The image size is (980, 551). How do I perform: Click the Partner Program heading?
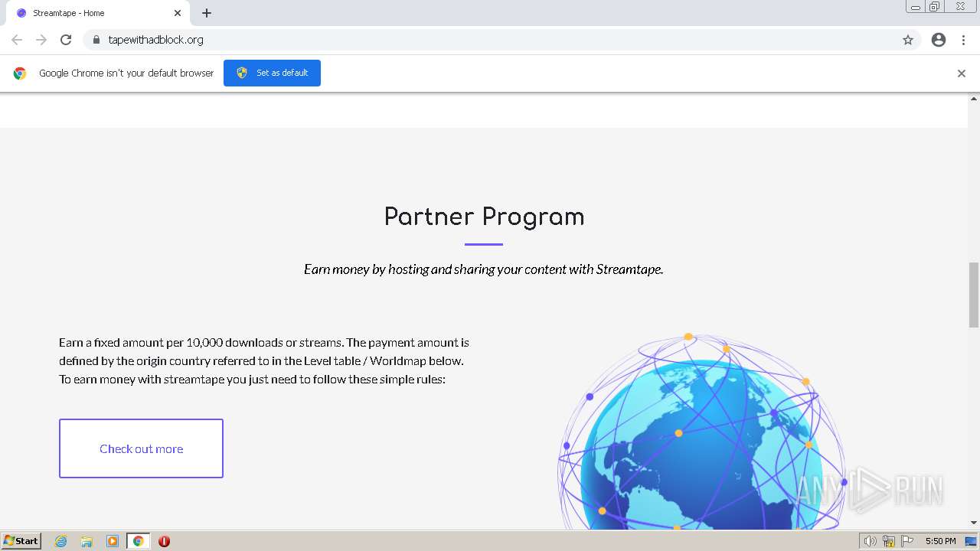pyautogui.click(x=484, y=217)
